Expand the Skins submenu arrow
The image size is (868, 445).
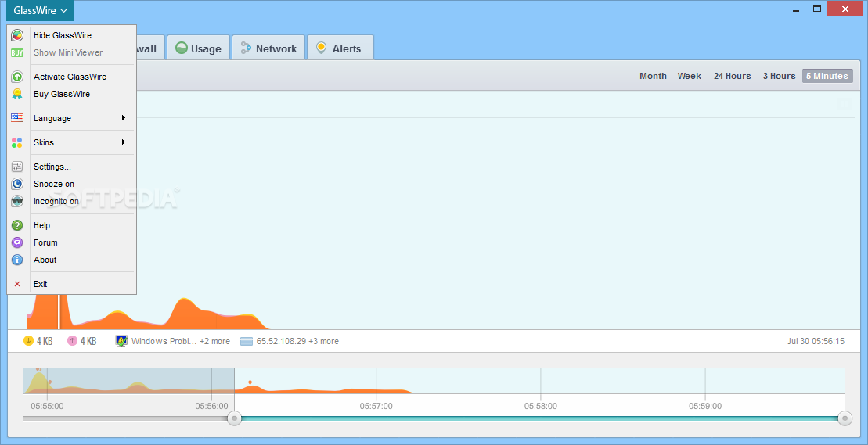(x=124, y=142)
